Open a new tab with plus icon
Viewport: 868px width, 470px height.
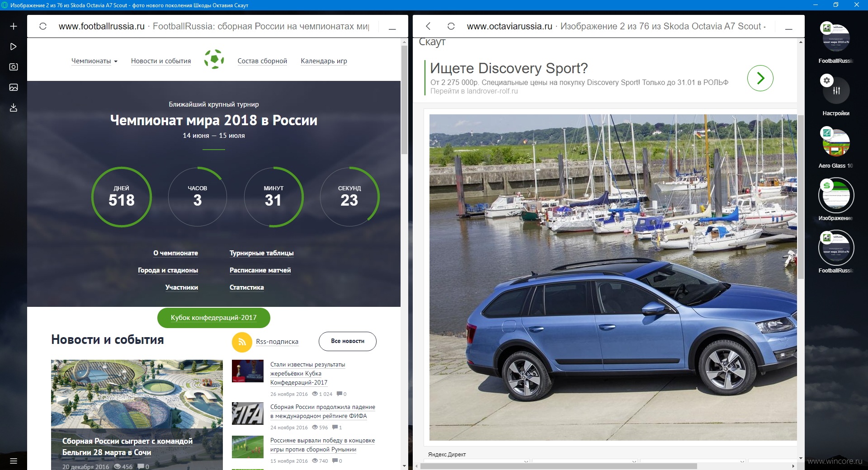(14, 26)
